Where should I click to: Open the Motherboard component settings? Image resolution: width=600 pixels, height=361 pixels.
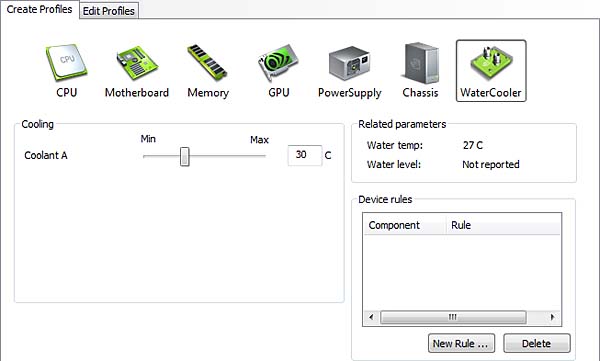coord(137,63)
